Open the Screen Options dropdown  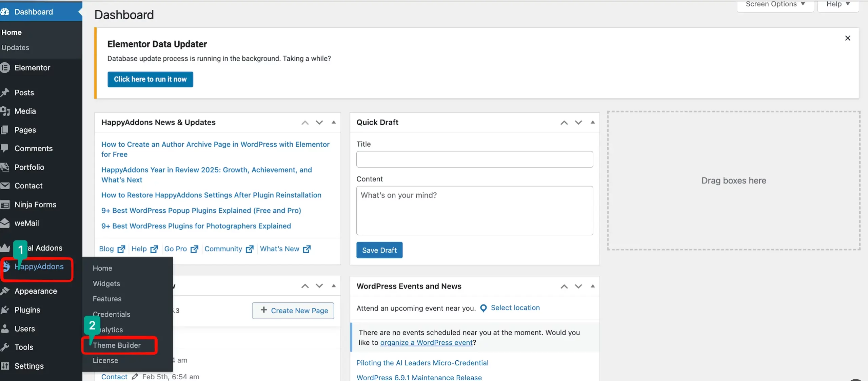pos(775,5)
